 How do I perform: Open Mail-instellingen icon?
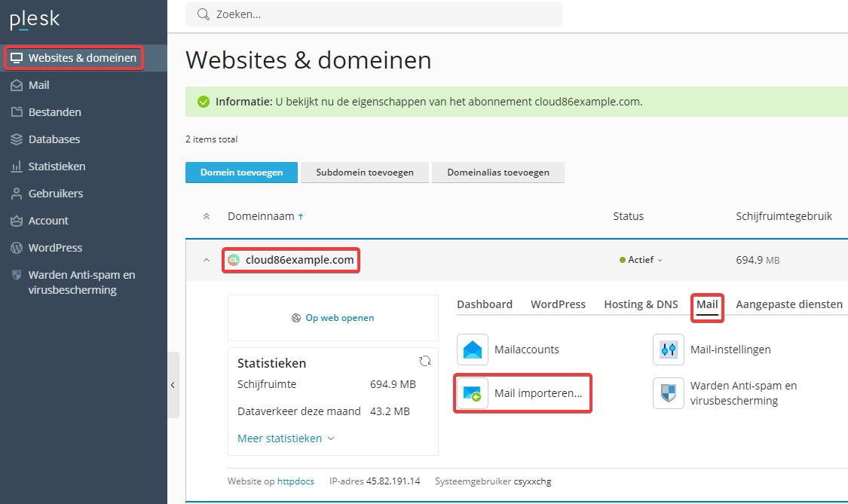(x=669, y=350)
